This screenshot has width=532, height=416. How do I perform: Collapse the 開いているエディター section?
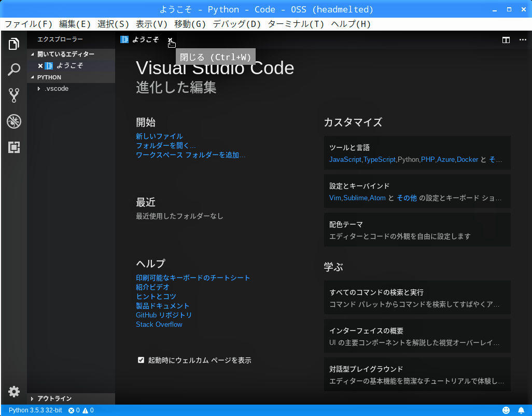(x=71, y=54)
